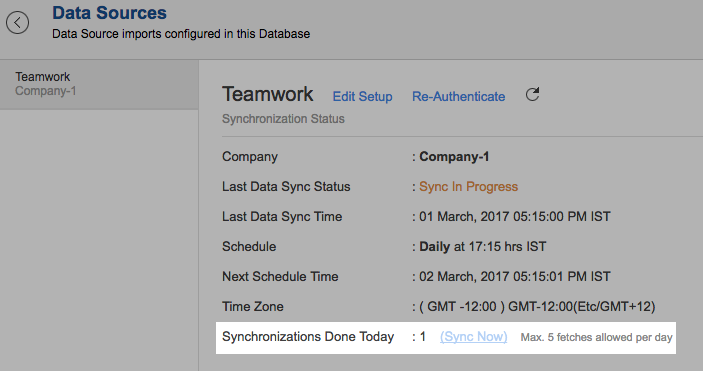Screen dimensions: 703x371
Task: Click the Re-Authenticate link
Action: click(459, 96)
